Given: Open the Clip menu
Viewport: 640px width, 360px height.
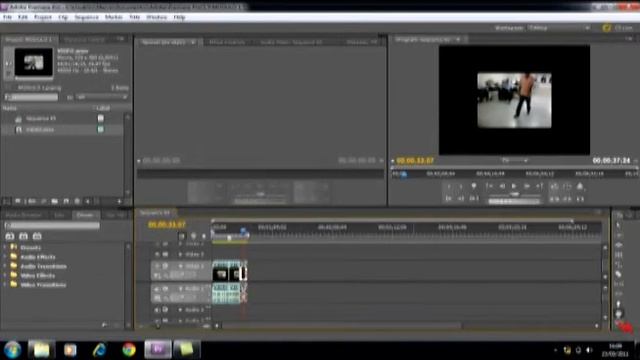Looking at the screenshot, I should tap(63, 17).
